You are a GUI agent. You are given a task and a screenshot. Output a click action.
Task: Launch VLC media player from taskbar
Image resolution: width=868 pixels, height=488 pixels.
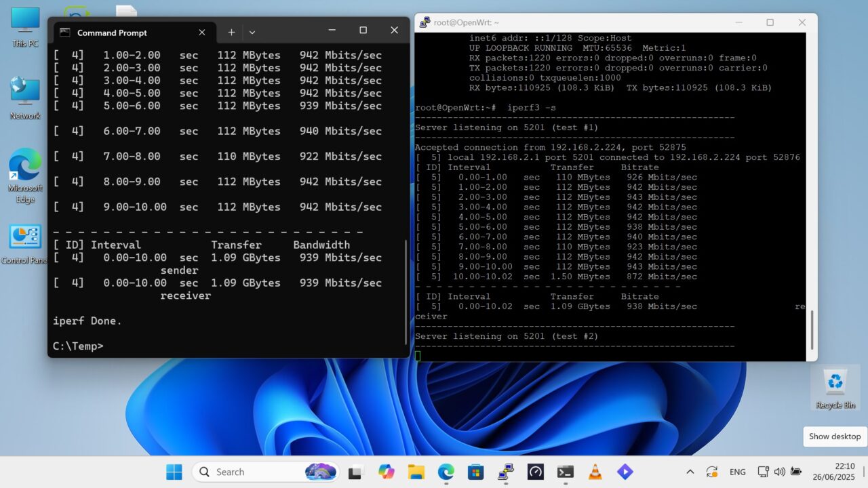point(595,472)
